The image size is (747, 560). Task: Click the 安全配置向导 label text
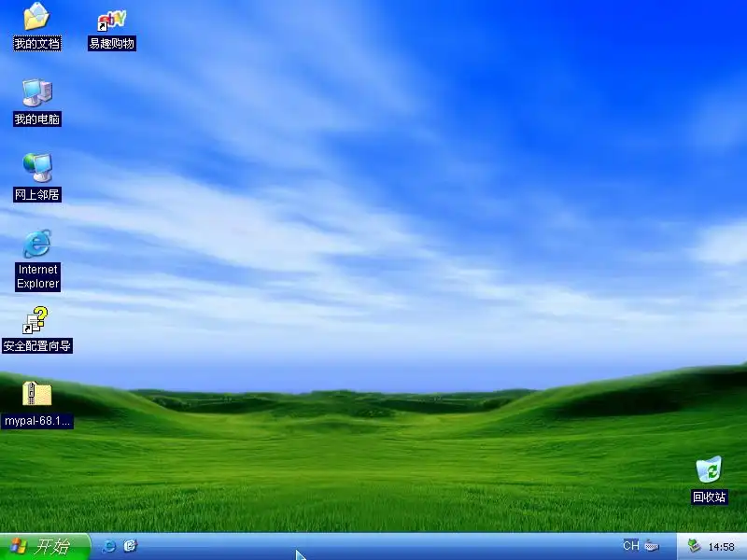coord(37,345)
